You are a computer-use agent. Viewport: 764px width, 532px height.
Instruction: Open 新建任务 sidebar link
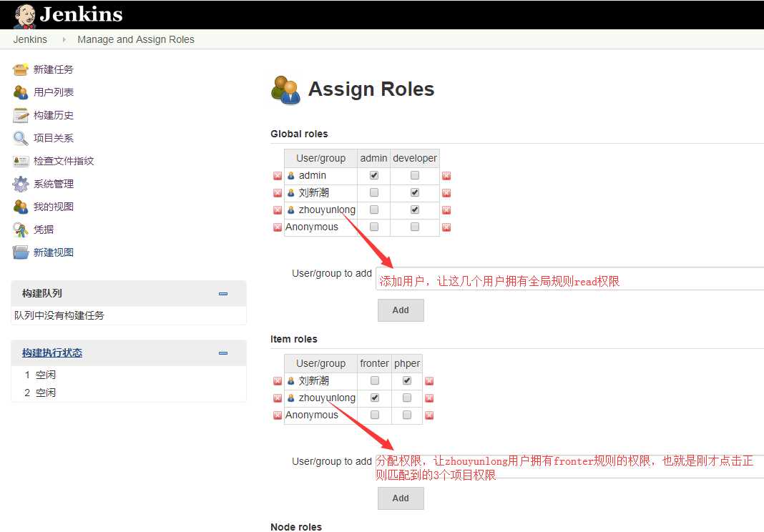coord(54,69)
